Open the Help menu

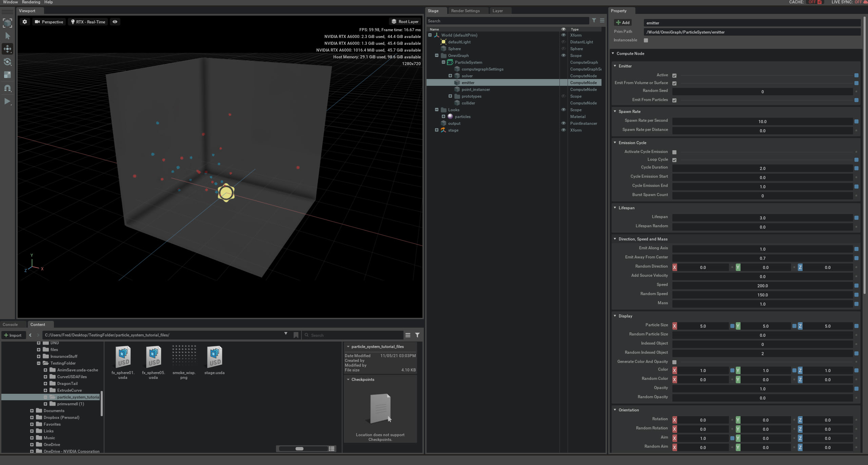tap(48, 2)
